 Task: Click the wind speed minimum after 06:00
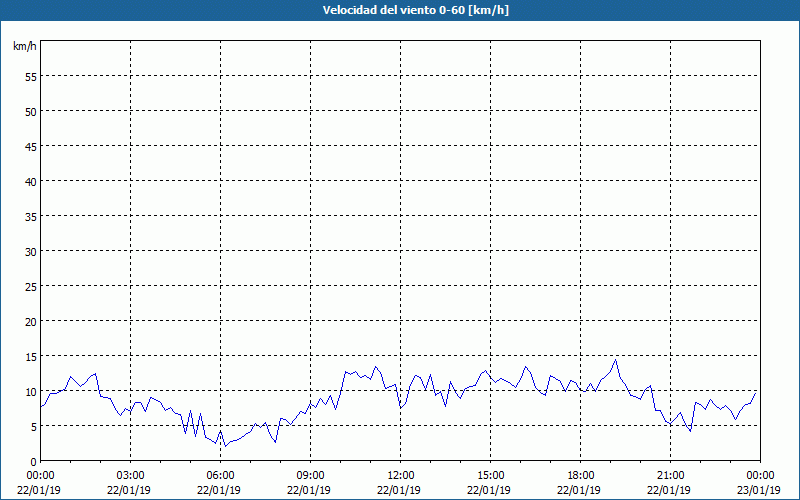(226, 446)
